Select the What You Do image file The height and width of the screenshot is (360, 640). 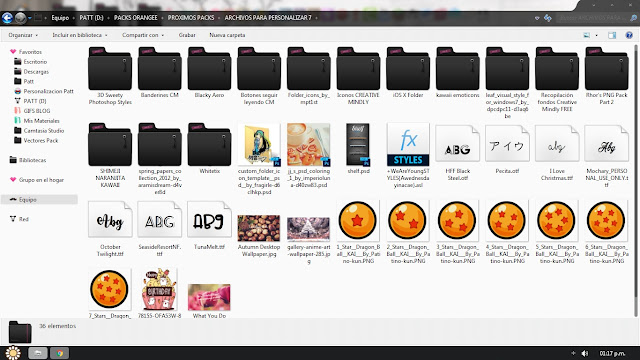[209, 297]
